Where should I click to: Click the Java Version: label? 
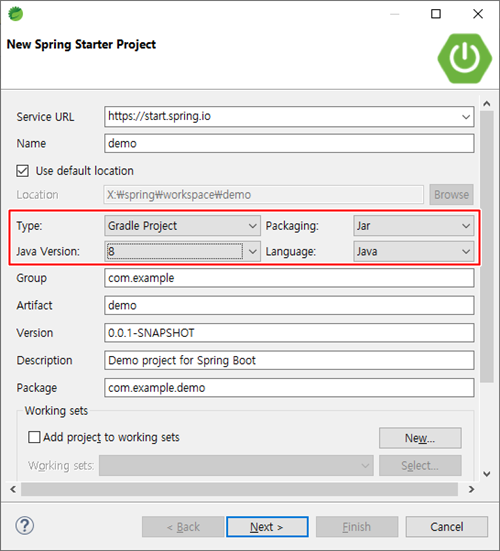pos(48,252)
